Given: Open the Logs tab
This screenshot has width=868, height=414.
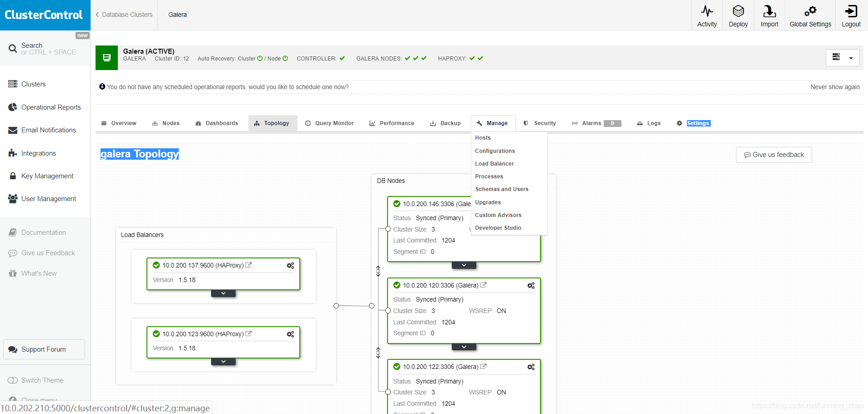Looking at the screenshot, I should coord(649,123).
